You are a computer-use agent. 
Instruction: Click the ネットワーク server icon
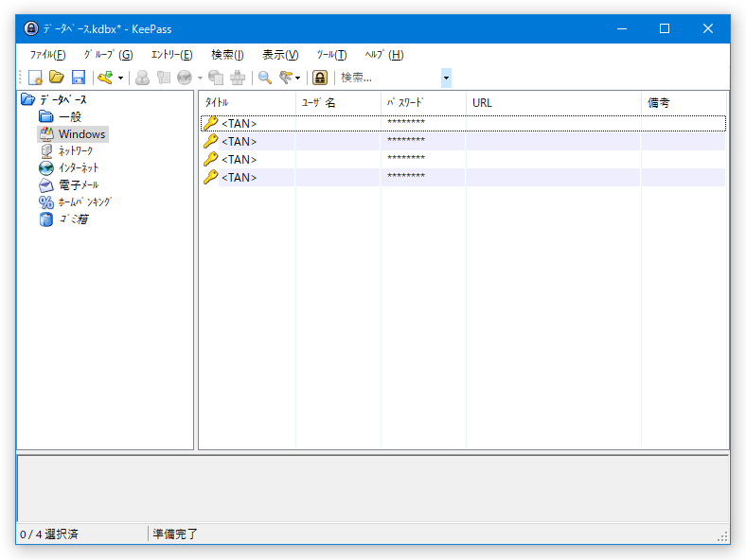[46, 151]
